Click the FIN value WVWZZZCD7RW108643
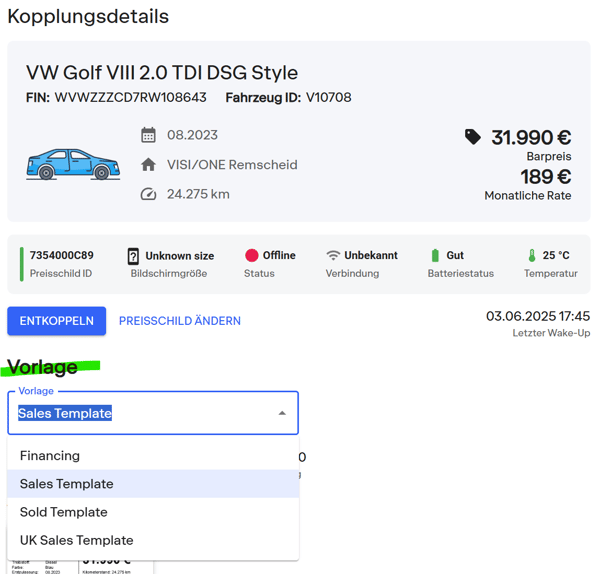The width and height of the screenshot is (600, 574). [130, 97]
